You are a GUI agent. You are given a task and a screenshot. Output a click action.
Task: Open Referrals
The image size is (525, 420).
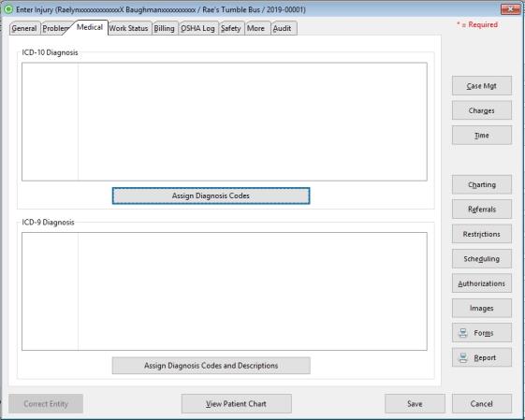click(x=481, y=210)
